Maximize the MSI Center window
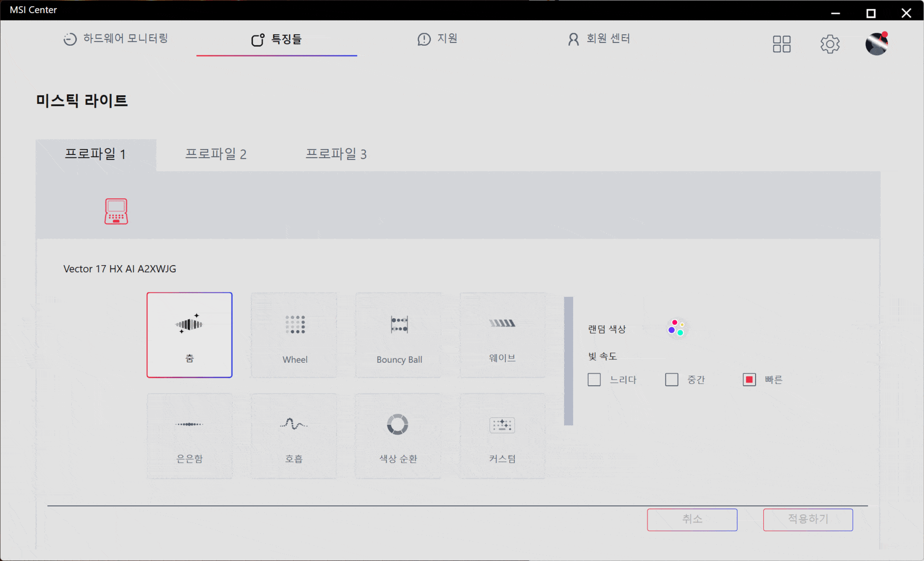Viewport: 924px width, 561px height. click(871, 13)
